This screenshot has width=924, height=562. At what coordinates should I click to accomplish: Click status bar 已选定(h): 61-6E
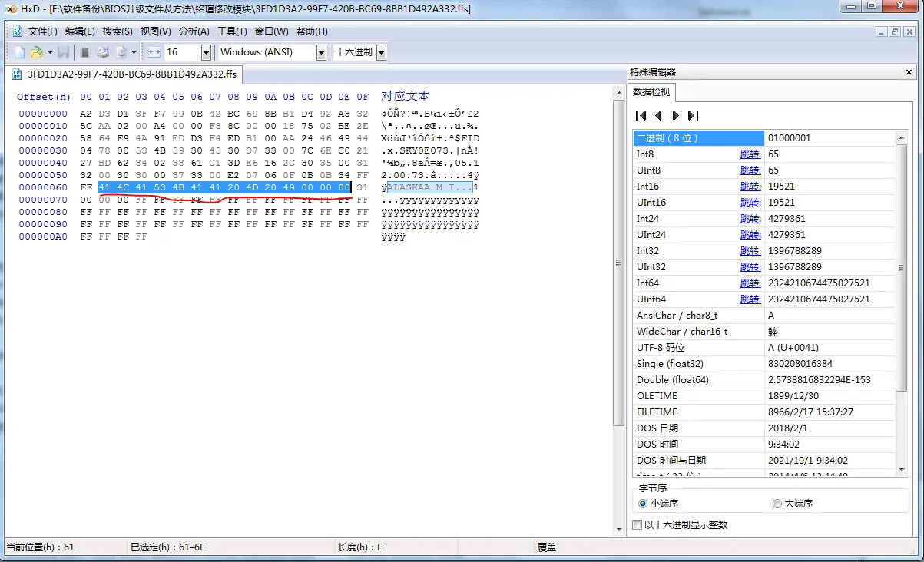pyautogui.click(x=168, y=547)
